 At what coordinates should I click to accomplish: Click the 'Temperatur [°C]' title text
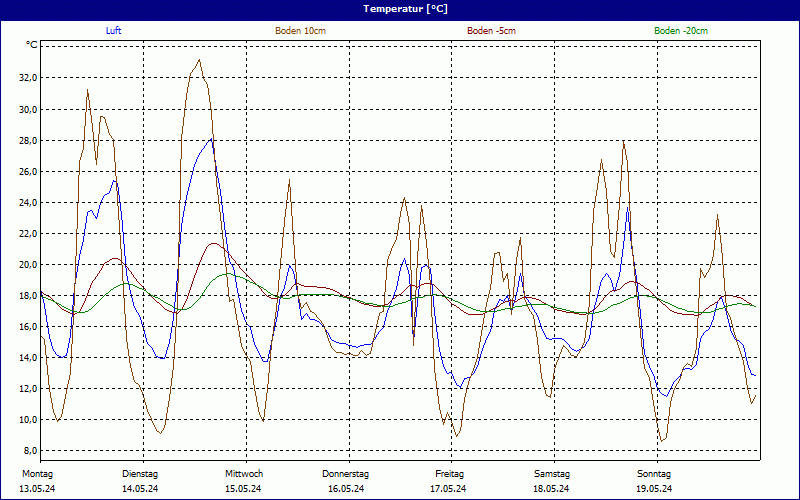[406, 9]
